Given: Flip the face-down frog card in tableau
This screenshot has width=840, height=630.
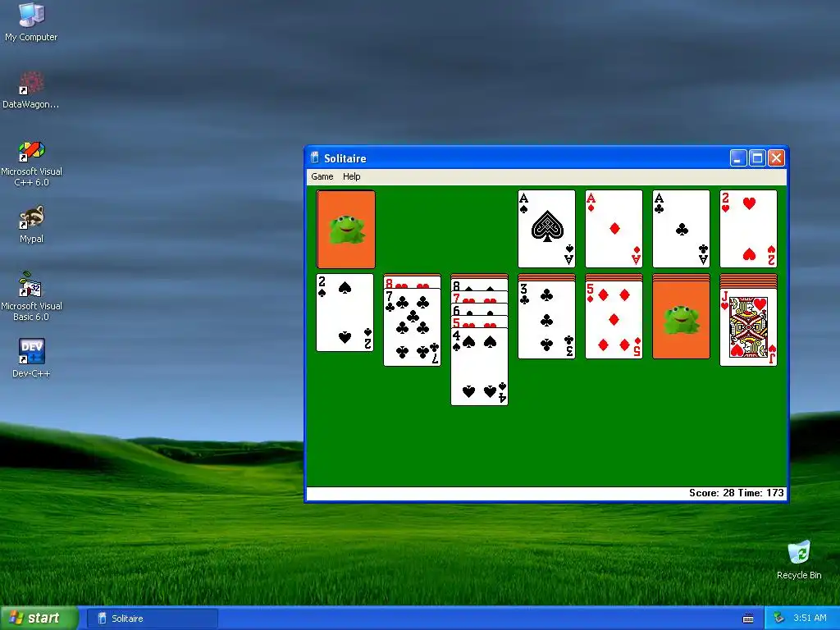Looking at the screenshot, I should (x=681, y=320).
